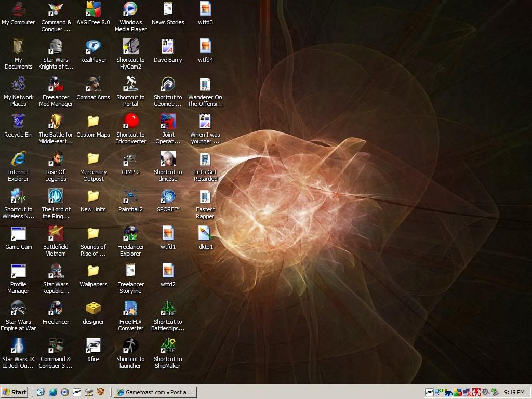This screenshot has width=532, height=399.
Task: Select the Fastest Rapper video file
Action: [x=205, y=196]
